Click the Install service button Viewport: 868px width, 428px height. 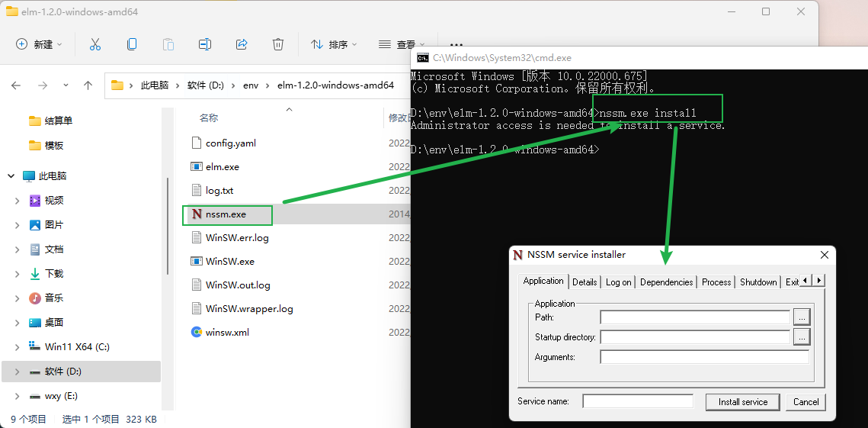coord(743,402)
